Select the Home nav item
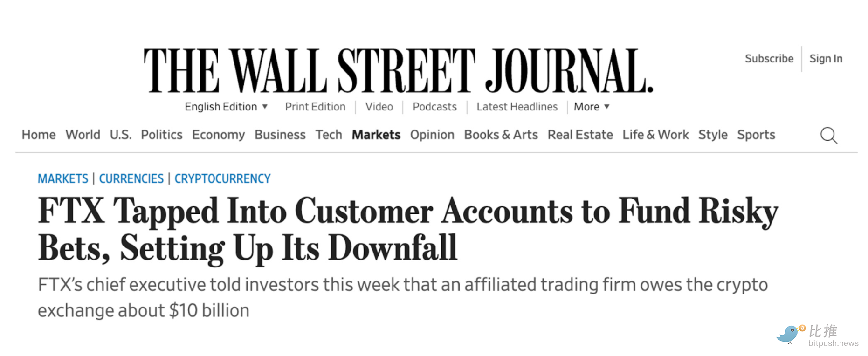This screenshot has width=868, height=356. (39, 135)
